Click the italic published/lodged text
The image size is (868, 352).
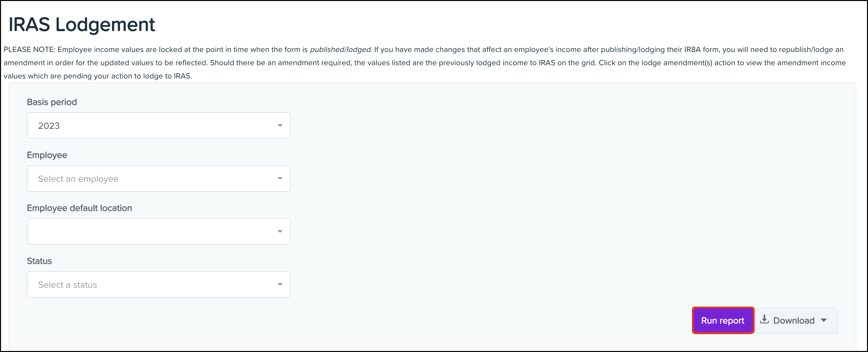click(340, 49)
